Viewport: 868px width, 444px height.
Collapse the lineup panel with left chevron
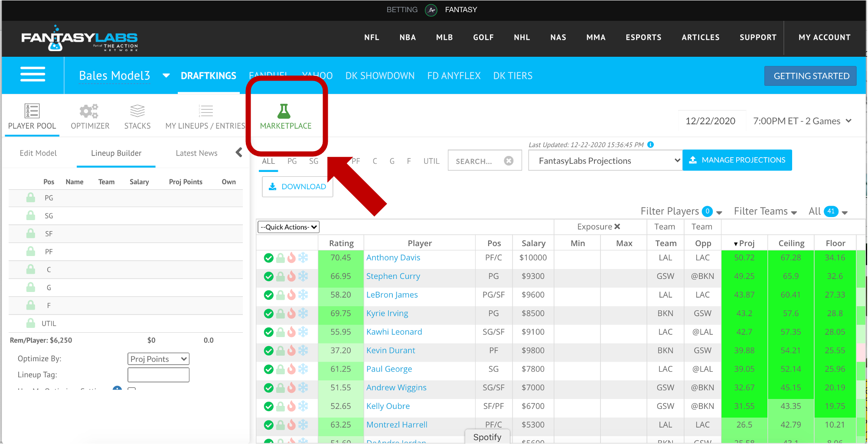[x=239, y=152]
